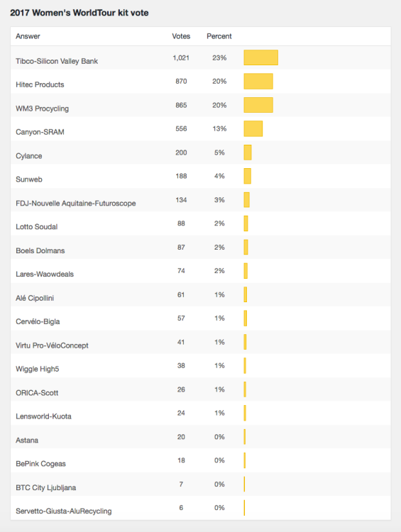Click the Tibco-Silicon Valley Bank answer row

pyautogui.click(x=200, y=57)
